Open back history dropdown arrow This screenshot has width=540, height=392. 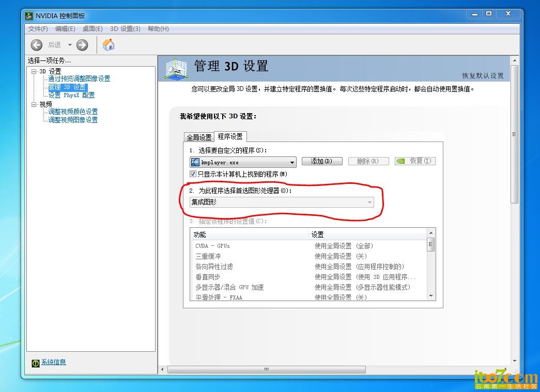pyautogui.click(x=70, y=45)
